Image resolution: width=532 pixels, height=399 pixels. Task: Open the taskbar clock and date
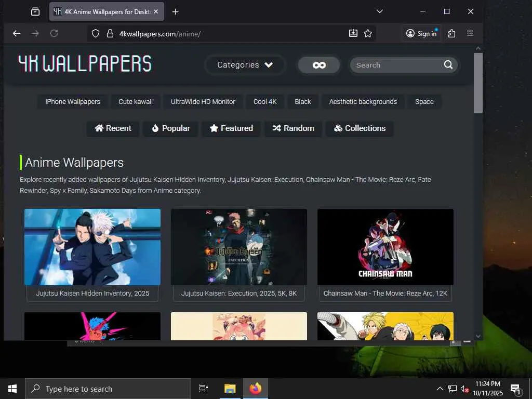point(487,389)
